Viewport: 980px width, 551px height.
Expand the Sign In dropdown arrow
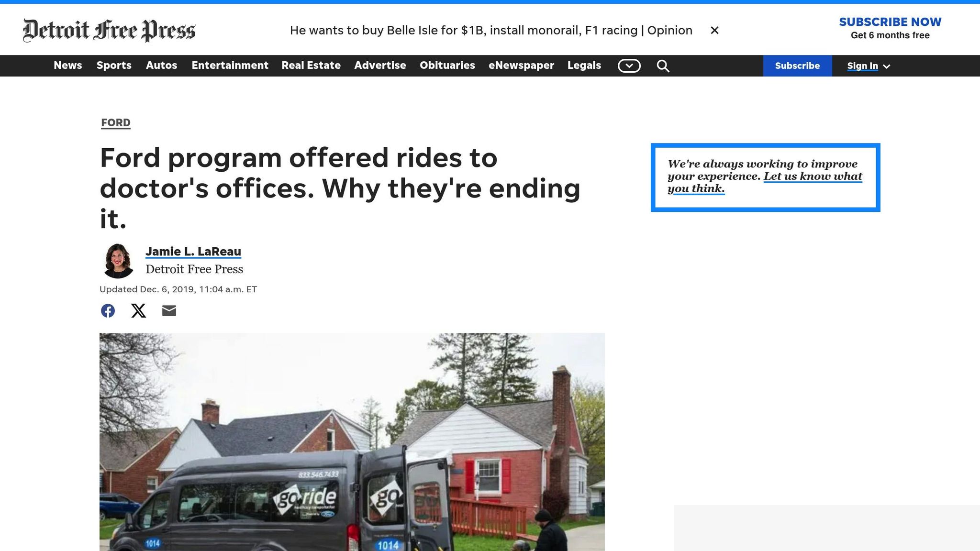pyautogui.click(x=887, y=66)
